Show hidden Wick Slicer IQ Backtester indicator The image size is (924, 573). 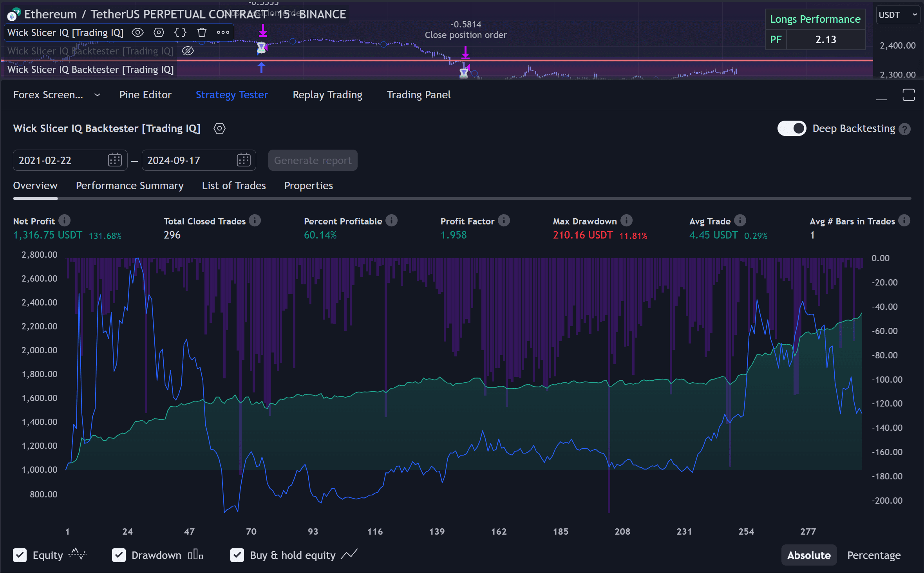tap(188, 51)
